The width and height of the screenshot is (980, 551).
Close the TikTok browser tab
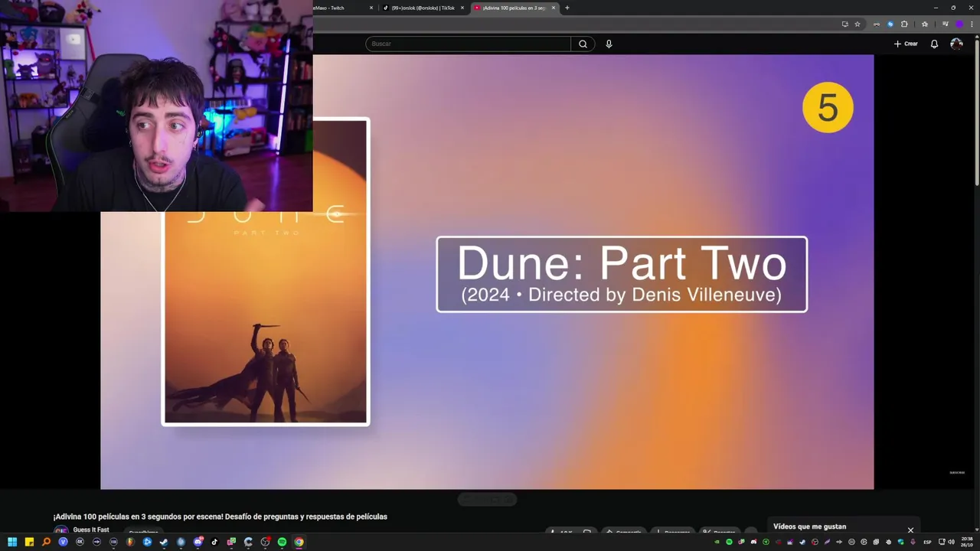coord(462,8)
